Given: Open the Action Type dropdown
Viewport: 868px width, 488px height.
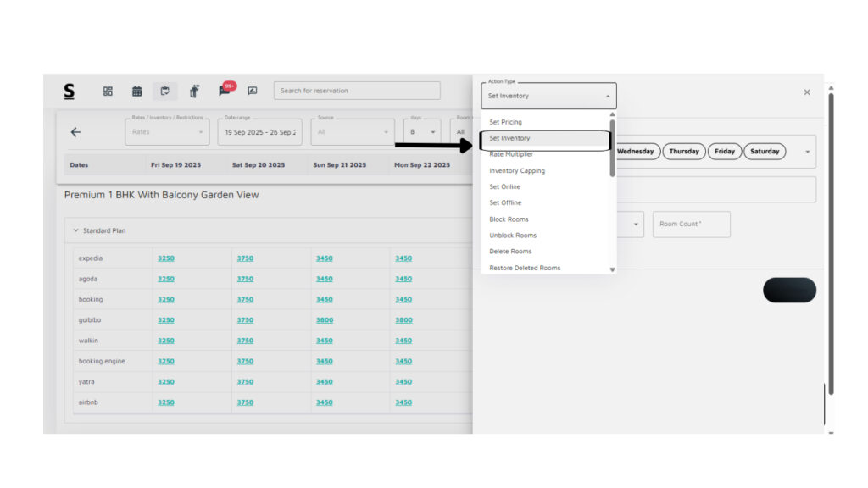Looking at the screenshot, I should pyautogui.click(x=548, y=96).
